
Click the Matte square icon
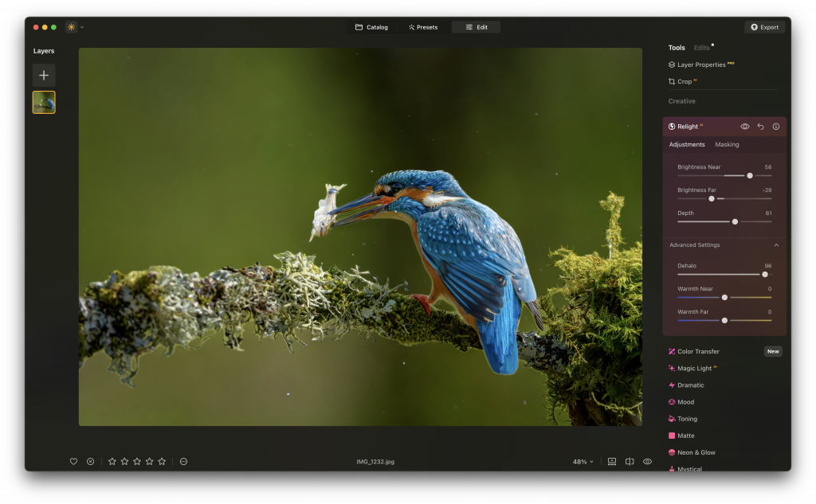(x=672, y=436)
